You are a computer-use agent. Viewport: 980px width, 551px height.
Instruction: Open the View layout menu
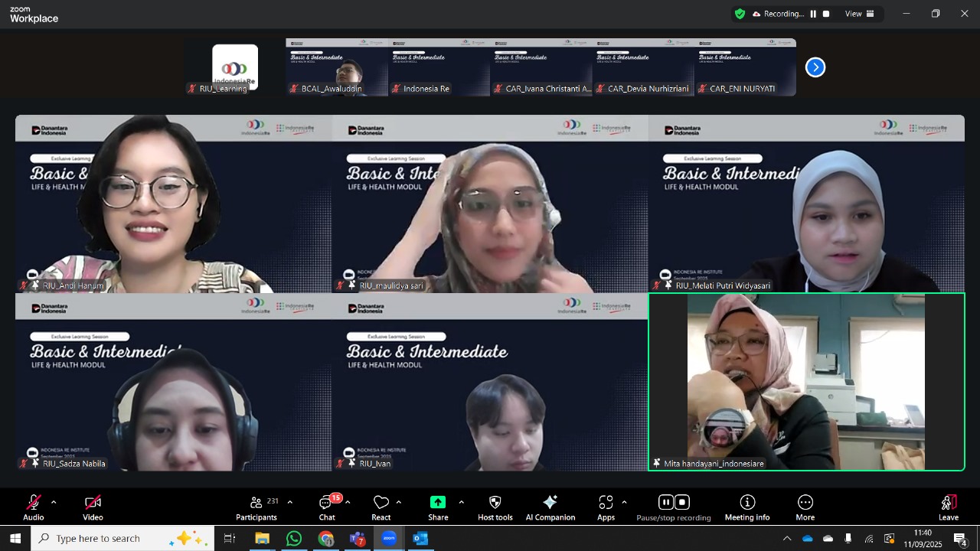[x=859, y=14]
